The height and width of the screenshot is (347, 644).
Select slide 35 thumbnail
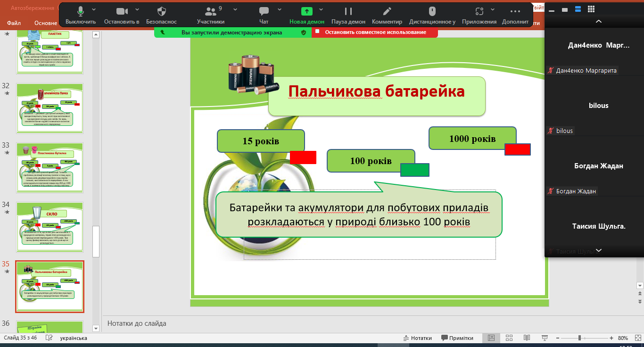(50, 287)
